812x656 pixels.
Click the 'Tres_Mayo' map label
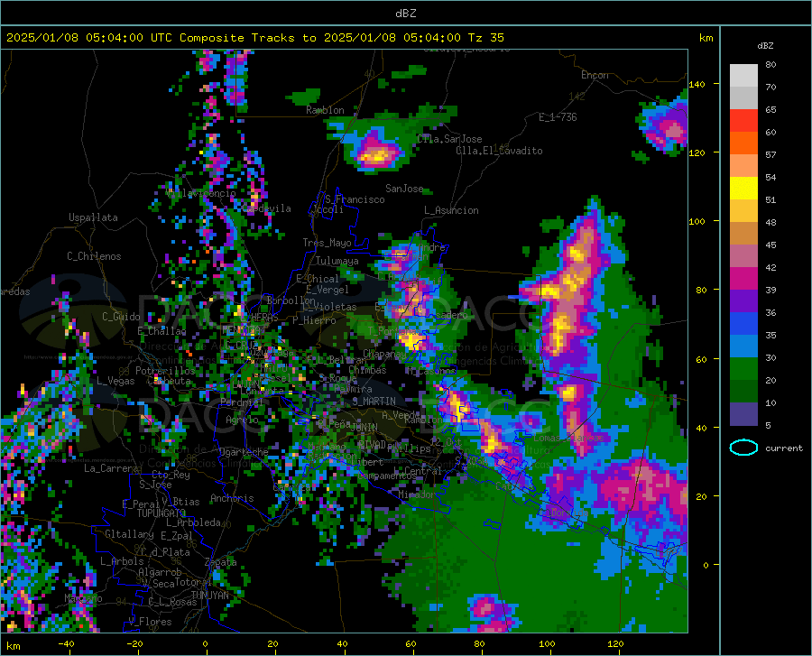point(327,243)
